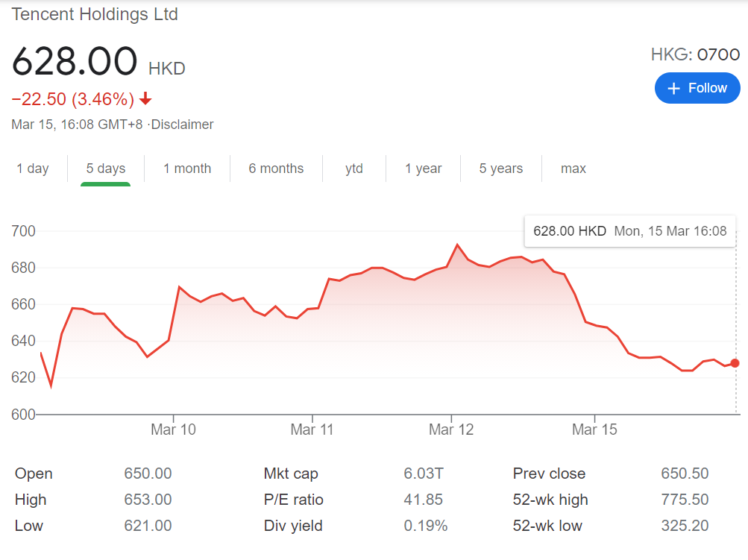Click the Mar 10 axis label
748x560 pixels.
point(173,430)
